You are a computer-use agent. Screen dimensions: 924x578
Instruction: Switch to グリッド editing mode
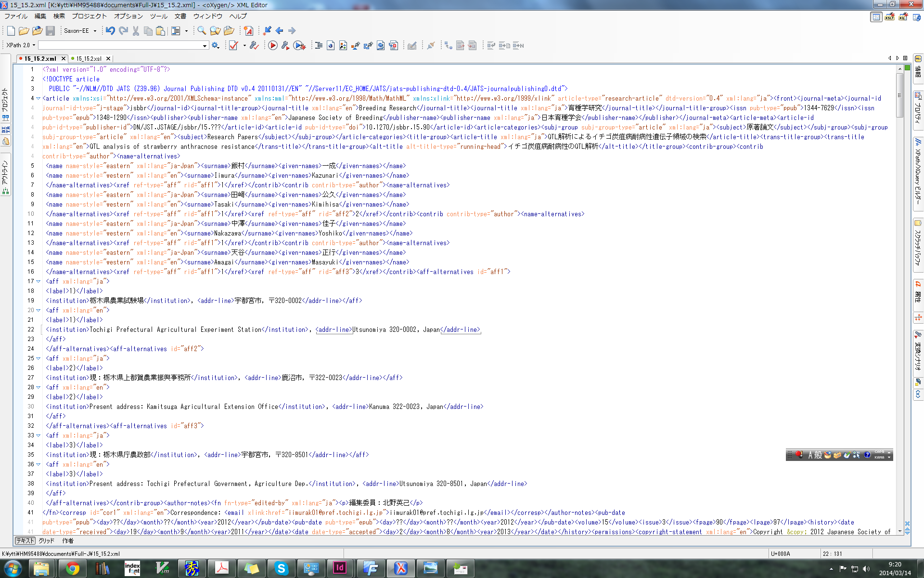pos(47,541)
